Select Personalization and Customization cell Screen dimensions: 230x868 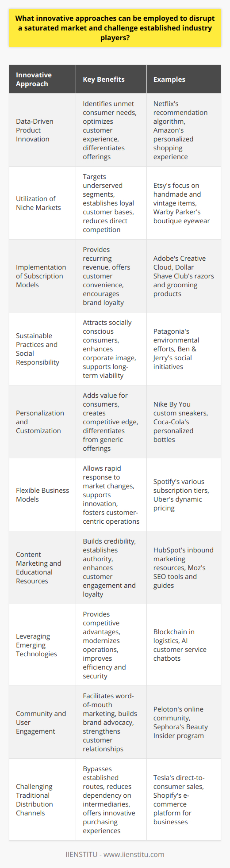point(42,422)
